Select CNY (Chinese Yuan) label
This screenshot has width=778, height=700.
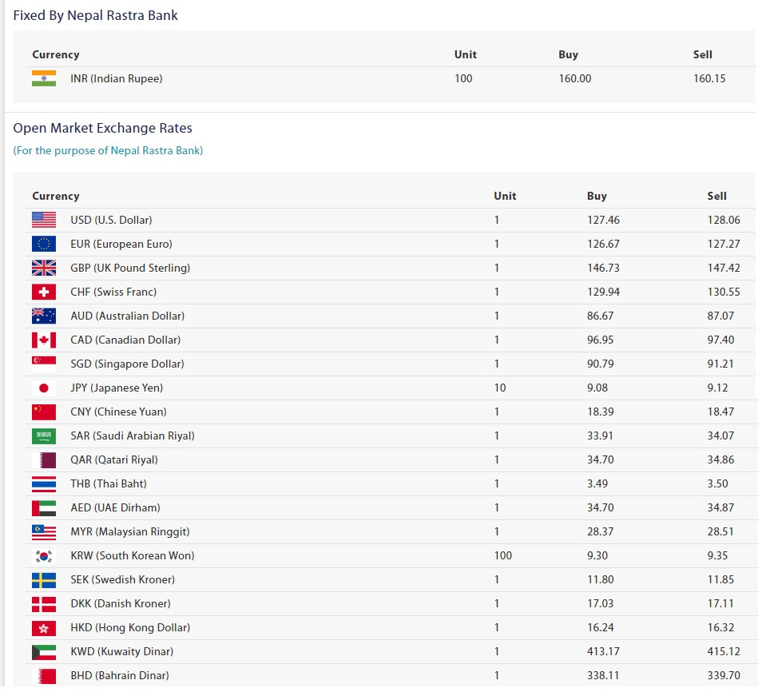click(x=118, y=412)
